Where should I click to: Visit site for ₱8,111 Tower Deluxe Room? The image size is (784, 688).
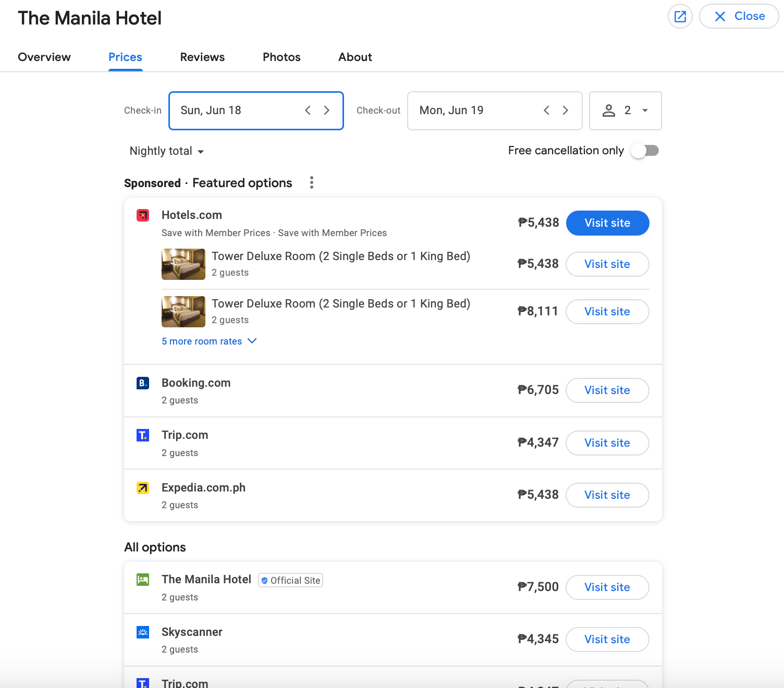[x=607, y=312]
